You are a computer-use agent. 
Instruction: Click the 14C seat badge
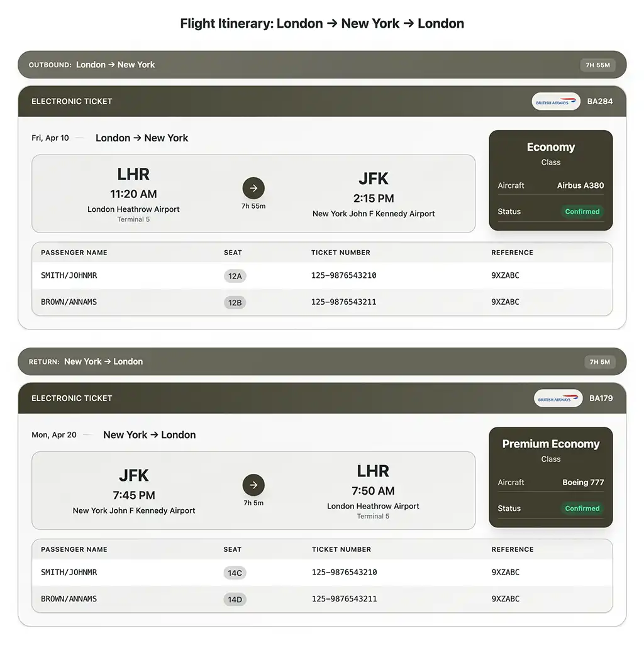(x=235, y=573)
